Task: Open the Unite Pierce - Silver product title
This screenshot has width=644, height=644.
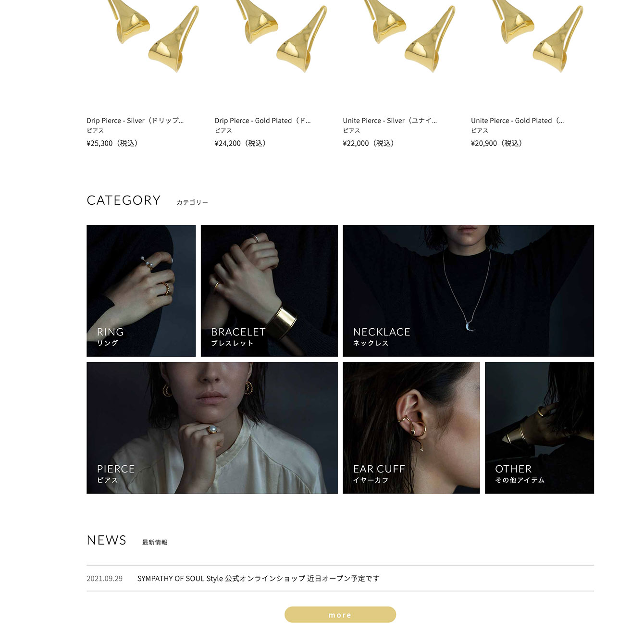Action: coord(390,121)
